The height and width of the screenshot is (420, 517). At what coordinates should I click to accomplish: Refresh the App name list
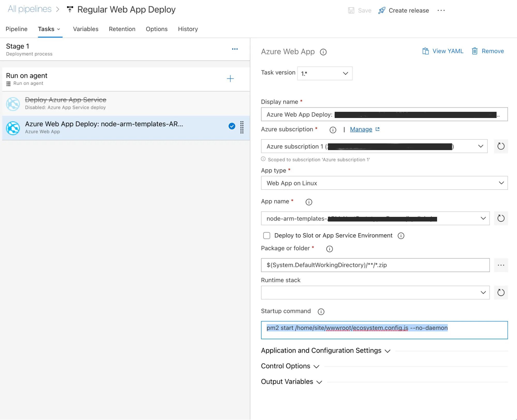pos(501,218)
